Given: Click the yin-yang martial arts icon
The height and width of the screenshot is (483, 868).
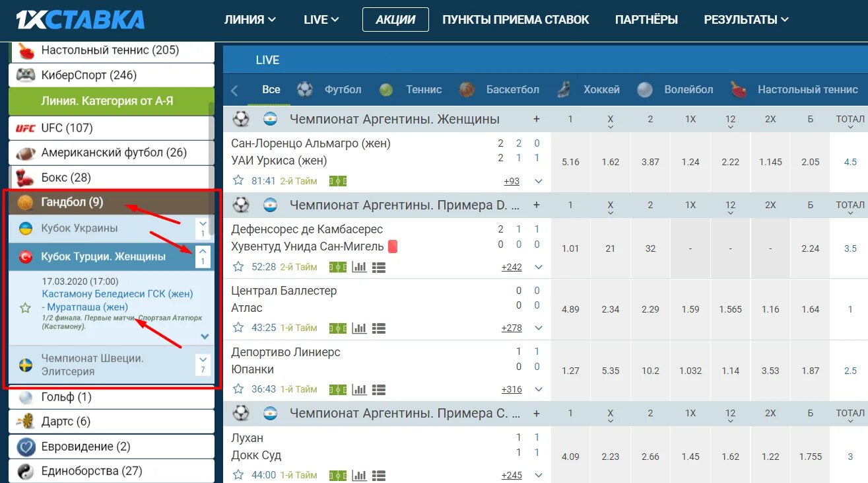Looking at the screenshot, I should pyautogui.click(x=26, y=472).
